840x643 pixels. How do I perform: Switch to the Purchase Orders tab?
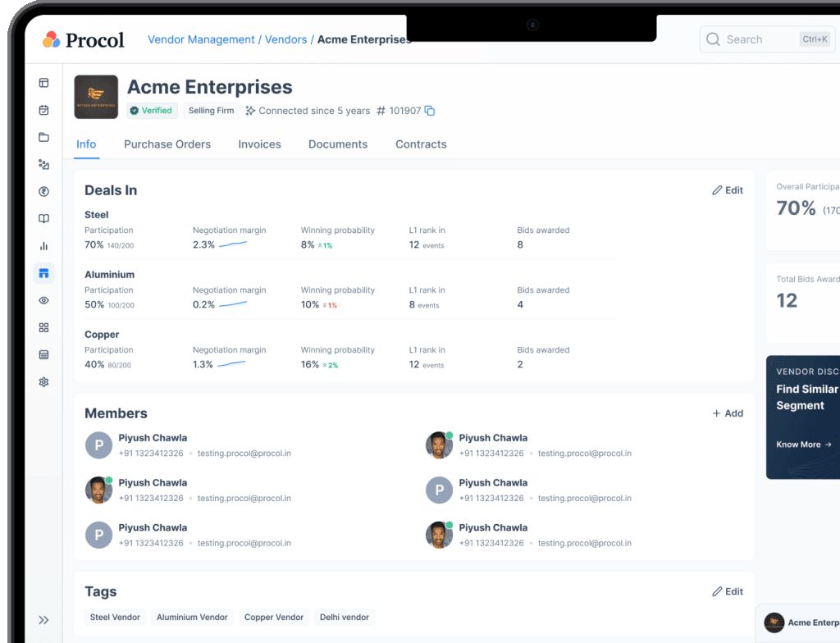pyautogui.click(x=167, y=144)
